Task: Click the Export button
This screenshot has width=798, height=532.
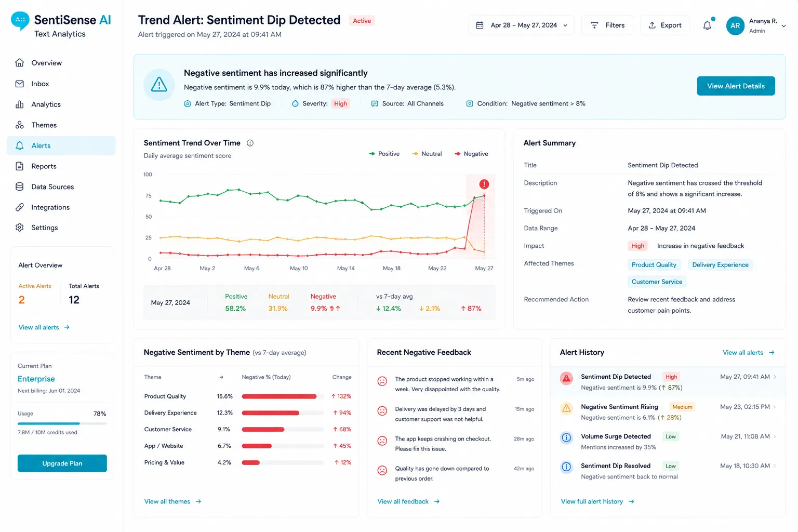Action: coord(664,25)
